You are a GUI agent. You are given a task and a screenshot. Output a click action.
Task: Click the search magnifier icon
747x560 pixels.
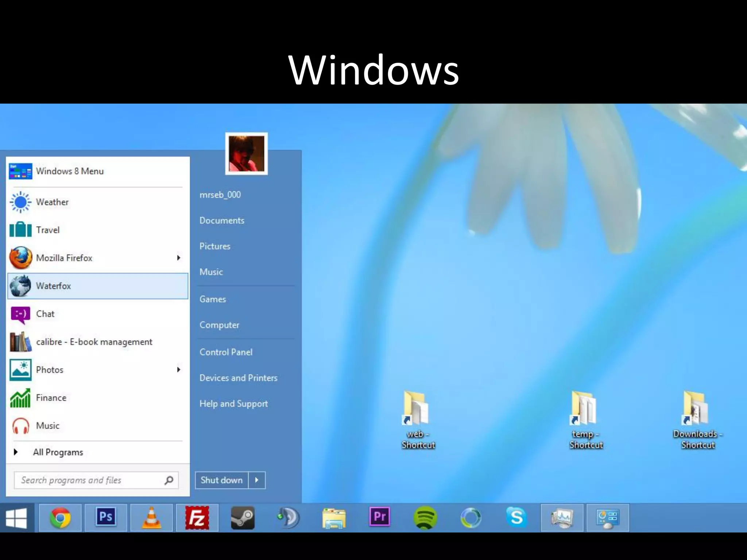169,481
